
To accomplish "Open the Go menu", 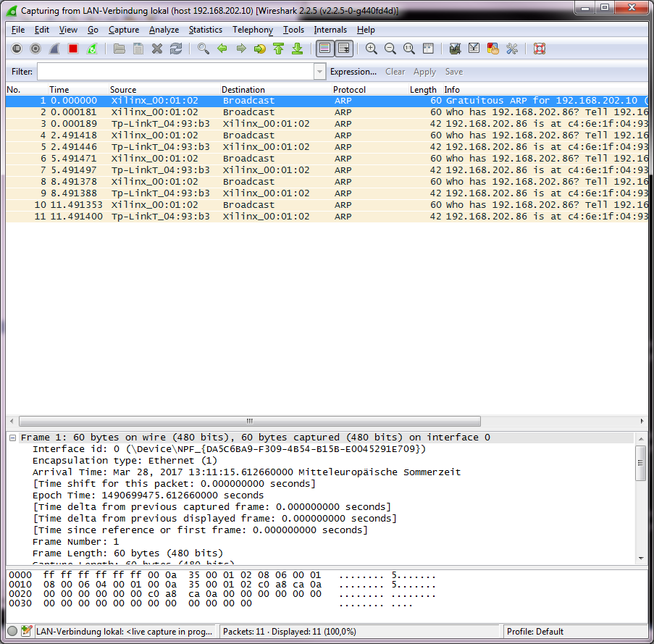I will pos(93,30).
